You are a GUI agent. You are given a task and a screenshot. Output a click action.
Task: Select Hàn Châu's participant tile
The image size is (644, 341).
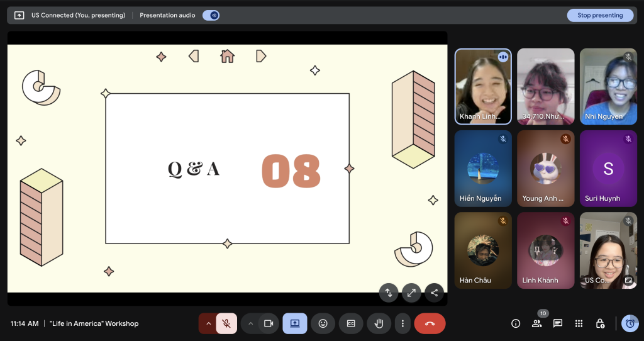coord(483,250)
